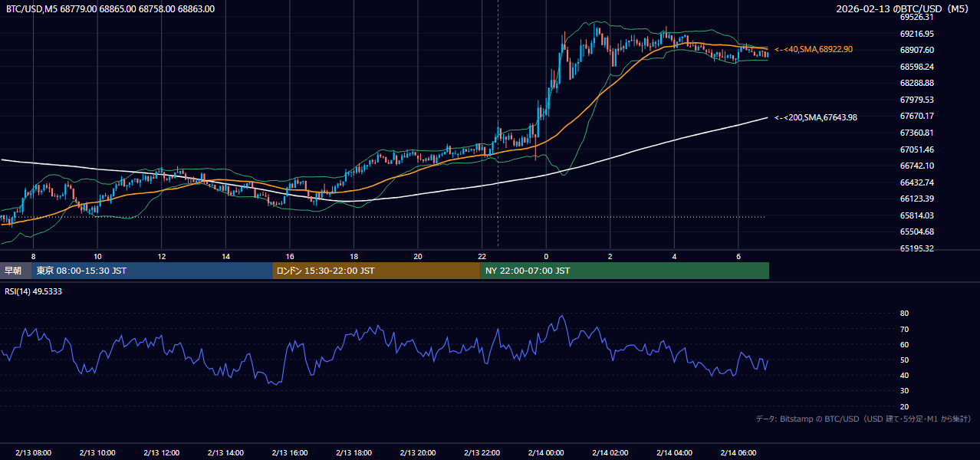This screenshot has height=460, width=980.
Task: Click the bottom date label 2/13 12:00
Action: click(162, 452)
